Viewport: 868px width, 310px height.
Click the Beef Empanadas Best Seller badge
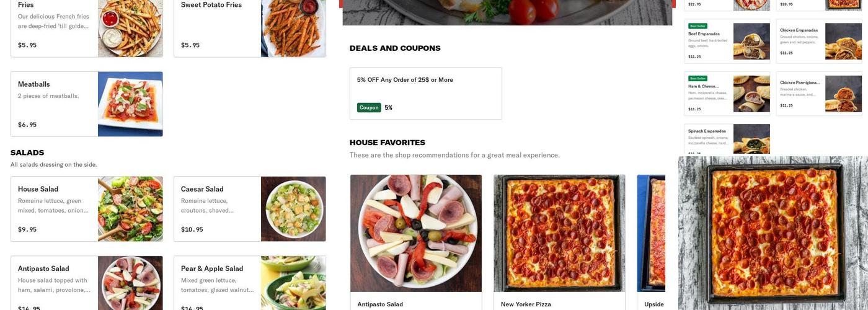pyautogui.click(x=697, y=26)
